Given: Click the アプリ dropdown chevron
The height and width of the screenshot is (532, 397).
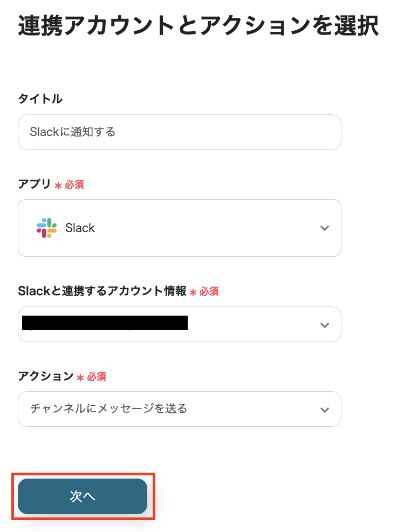Looking at the screenshot, I should point(325,228).
